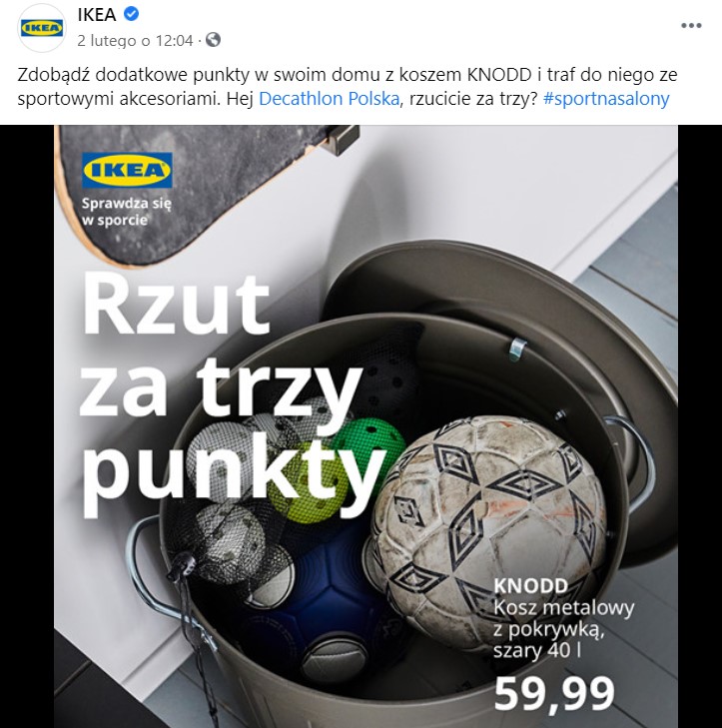
Task: Open the three-dot post options menu
Action: 691,26
